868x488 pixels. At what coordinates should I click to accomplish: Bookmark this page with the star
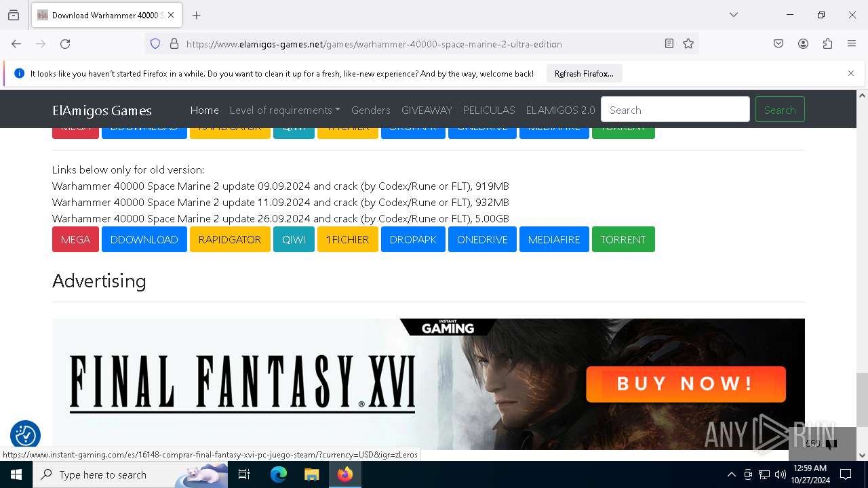[688, 43]
